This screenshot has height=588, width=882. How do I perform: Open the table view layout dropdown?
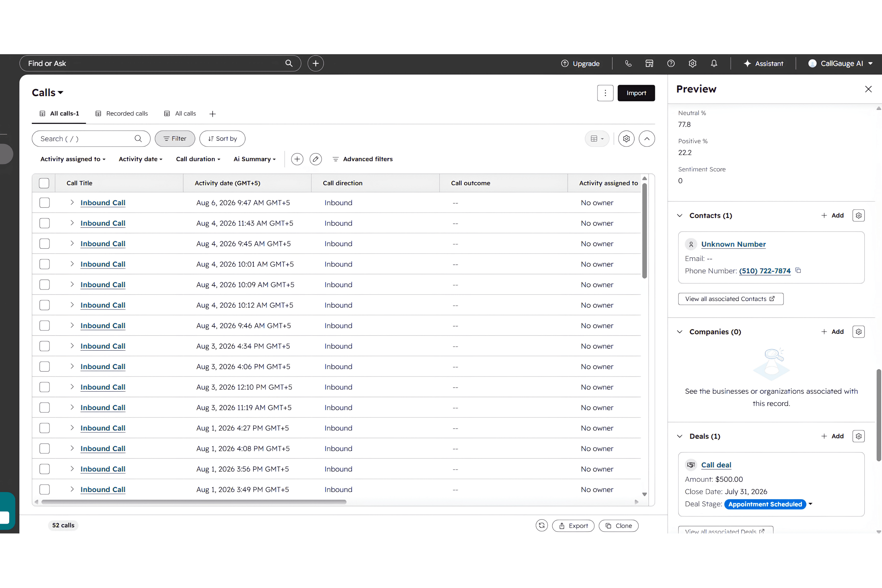pyautogui.click(x=597, y=139)
